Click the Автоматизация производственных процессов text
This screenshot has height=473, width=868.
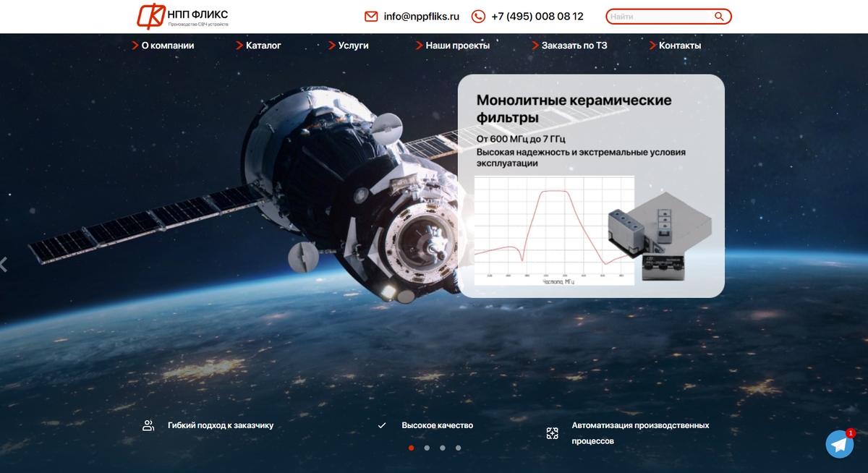(x=640, y=433)
